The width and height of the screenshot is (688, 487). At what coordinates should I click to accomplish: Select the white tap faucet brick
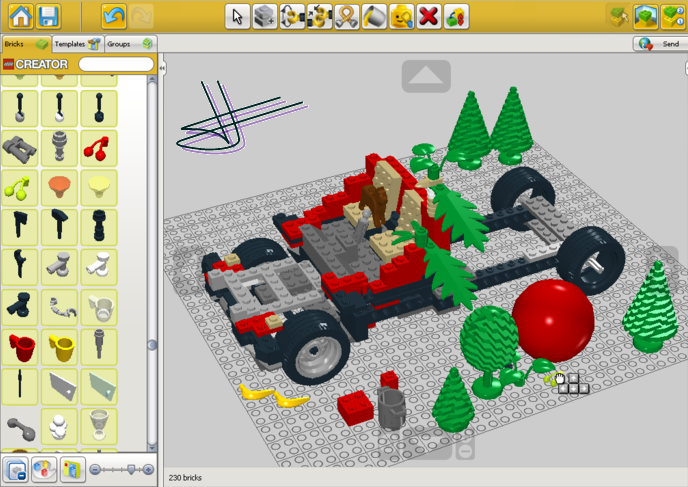(x=99, y=268)
